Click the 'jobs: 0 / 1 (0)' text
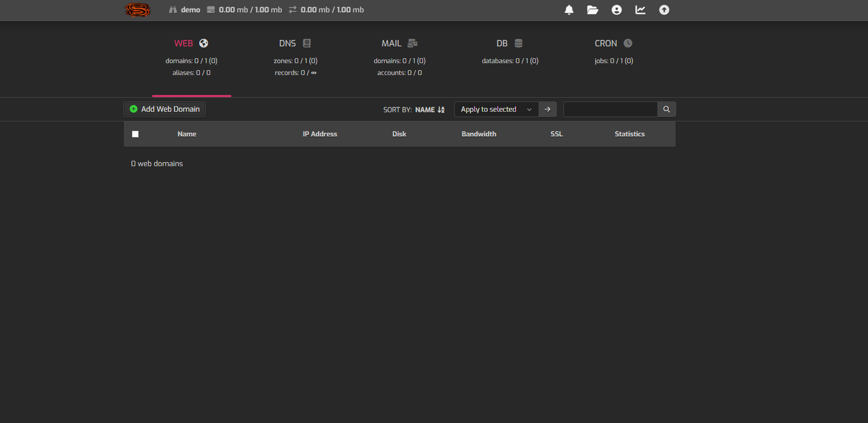Viewport: 868px width, 423px height. tap(614, 61)
